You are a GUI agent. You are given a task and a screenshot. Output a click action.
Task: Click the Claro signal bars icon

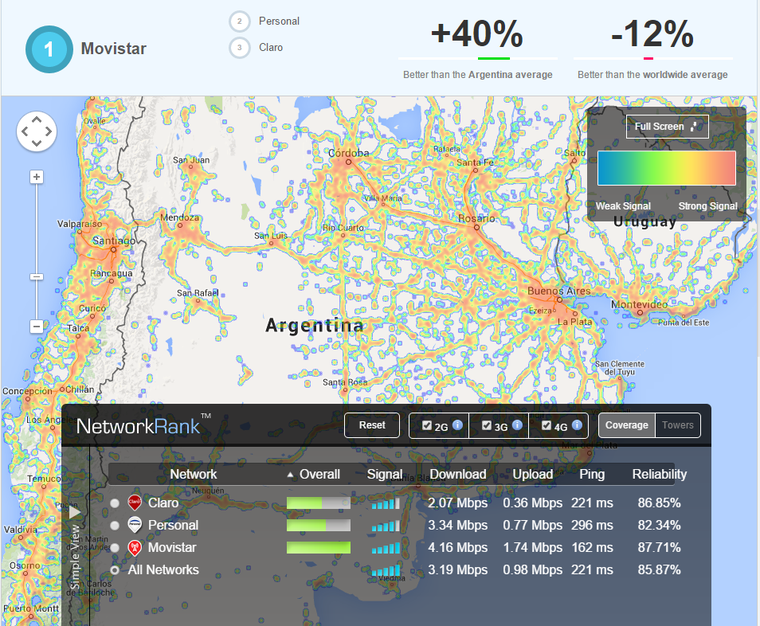[386, 503]
